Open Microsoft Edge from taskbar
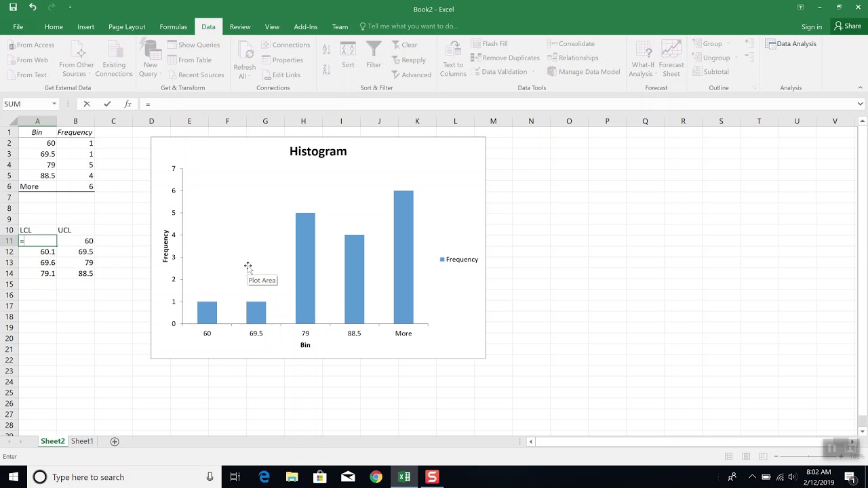The width and height of the screenshot is (868, 488). [264, 477]
